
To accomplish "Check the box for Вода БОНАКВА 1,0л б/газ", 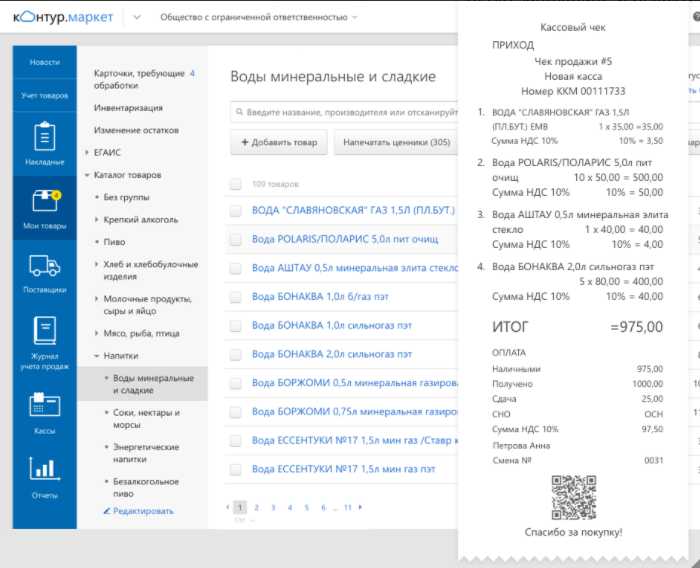I will tap(236, 297).
